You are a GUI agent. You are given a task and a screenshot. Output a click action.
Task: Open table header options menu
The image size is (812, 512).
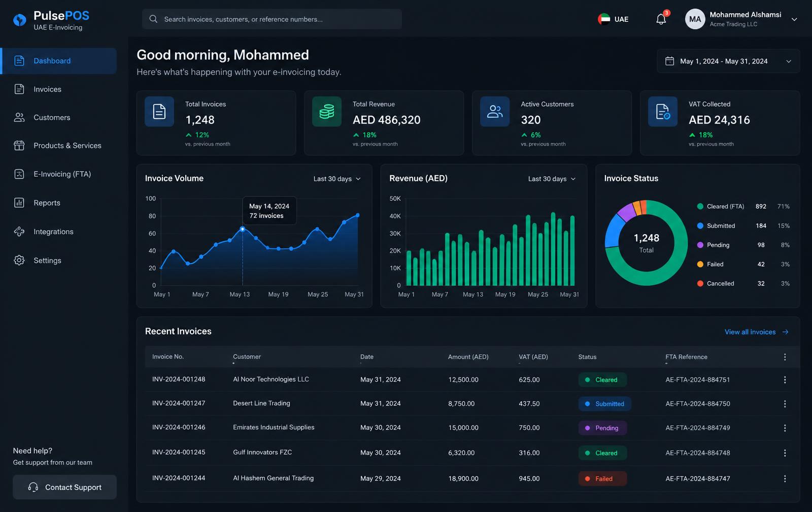785,357
